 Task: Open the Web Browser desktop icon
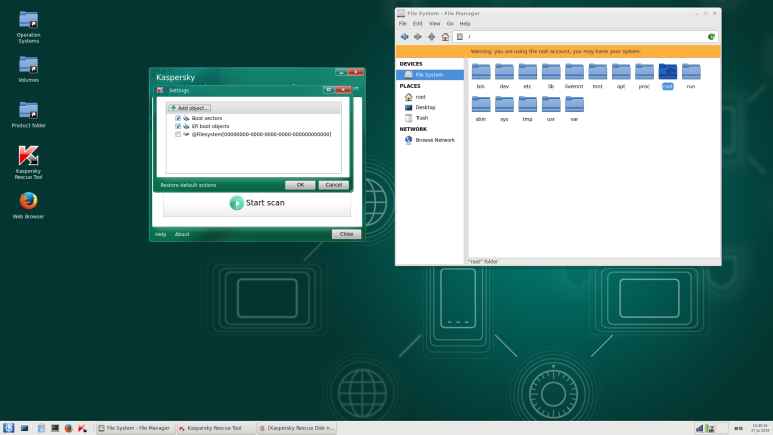pyautogui.click(x=28, y=204)
